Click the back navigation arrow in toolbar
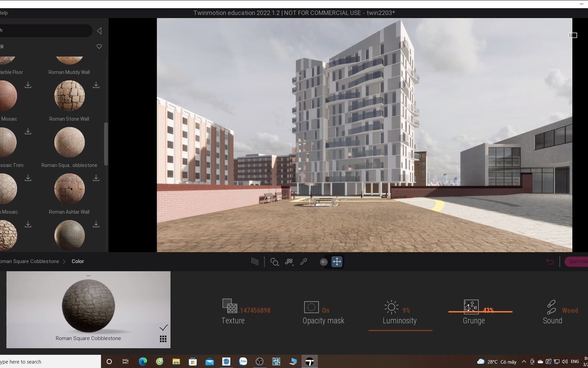Viewport: 588px width, 368px height. [323, 262]
